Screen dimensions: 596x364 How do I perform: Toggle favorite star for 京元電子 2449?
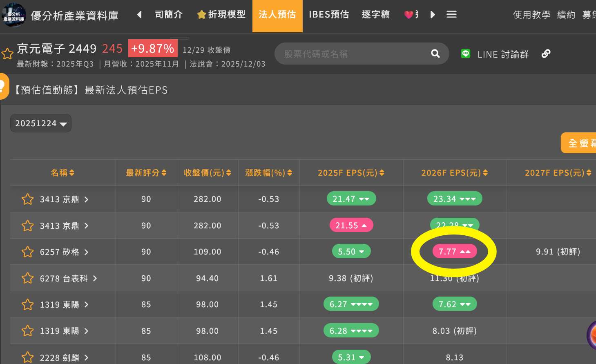point(7,54)
